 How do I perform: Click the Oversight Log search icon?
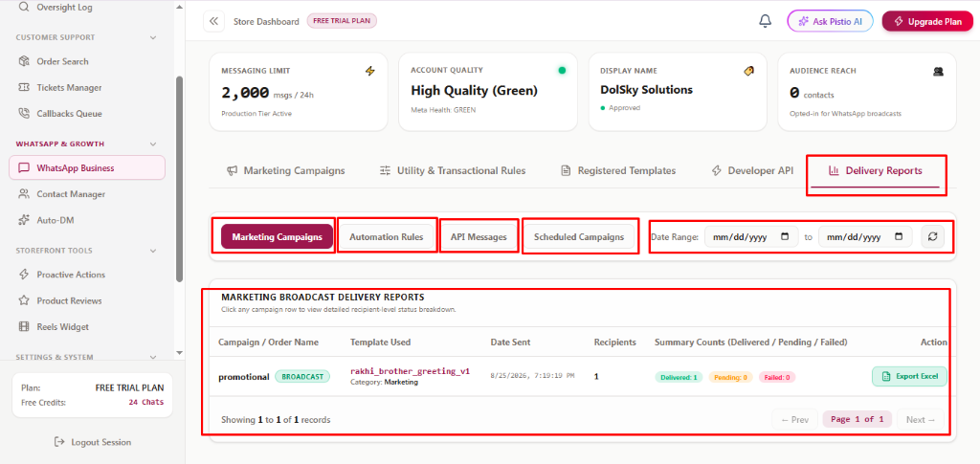tap(24, 8)
